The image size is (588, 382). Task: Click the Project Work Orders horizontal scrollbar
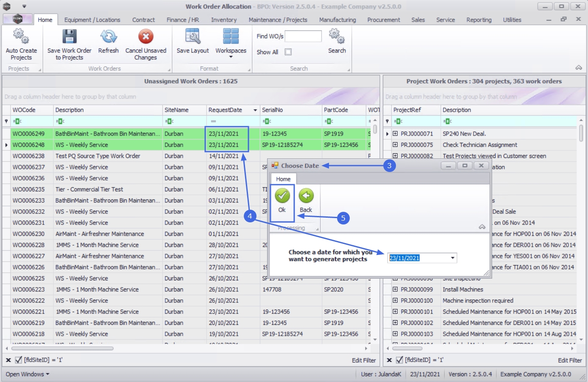pos(407,349)
